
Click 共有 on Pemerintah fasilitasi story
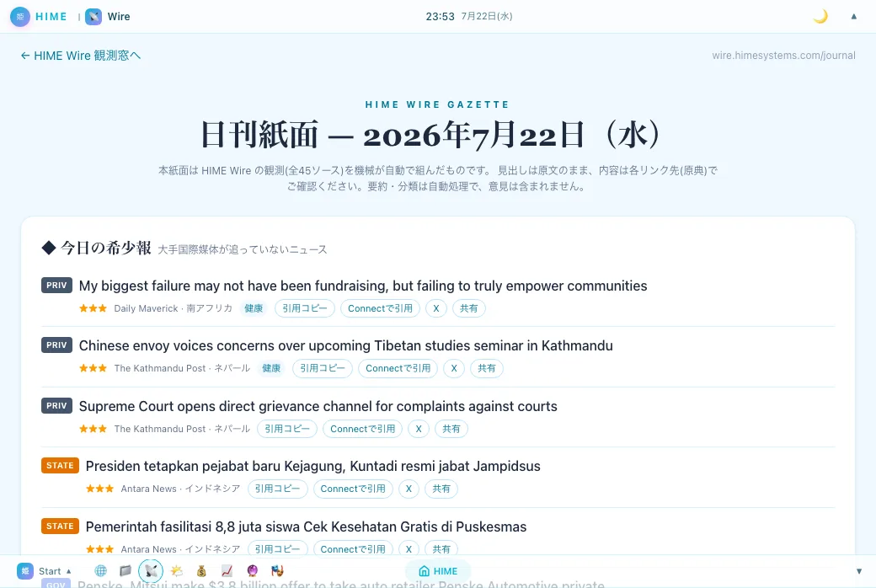[441, 549]
